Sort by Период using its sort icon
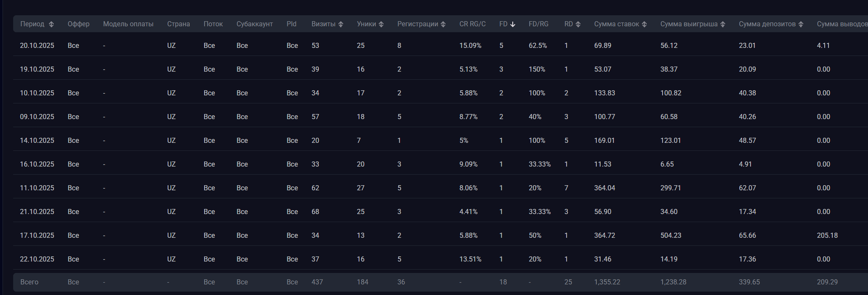 [x=51, y=24]
